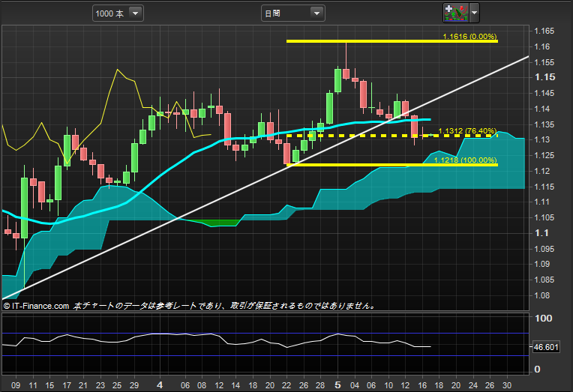Viewport: 573px width, 392px height.
Task: Click the 1.165 price axis label
Action: coord(544,31)
